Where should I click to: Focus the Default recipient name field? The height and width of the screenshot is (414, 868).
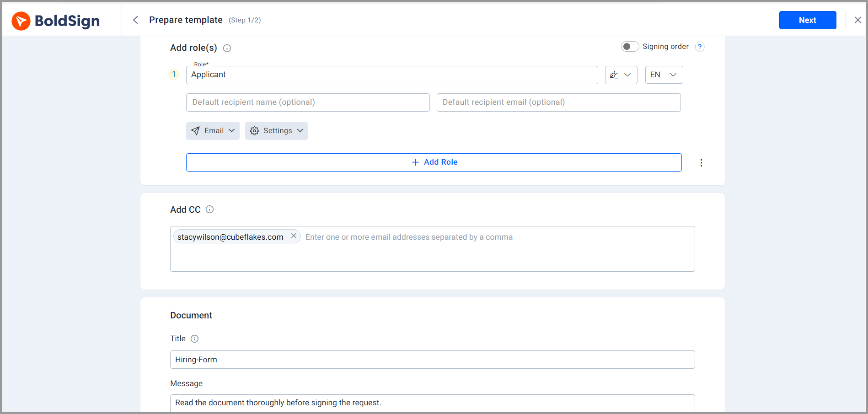coord(307,102)
